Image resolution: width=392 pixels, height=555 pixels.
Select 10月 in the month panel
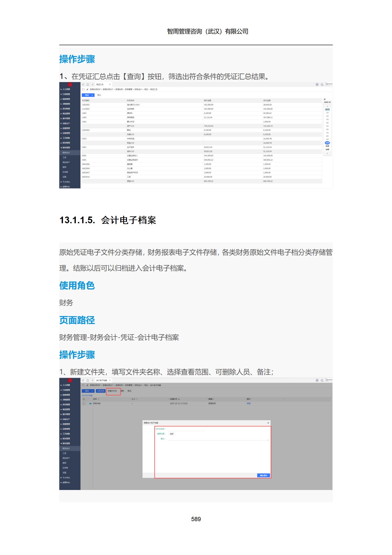coord(327,143)
